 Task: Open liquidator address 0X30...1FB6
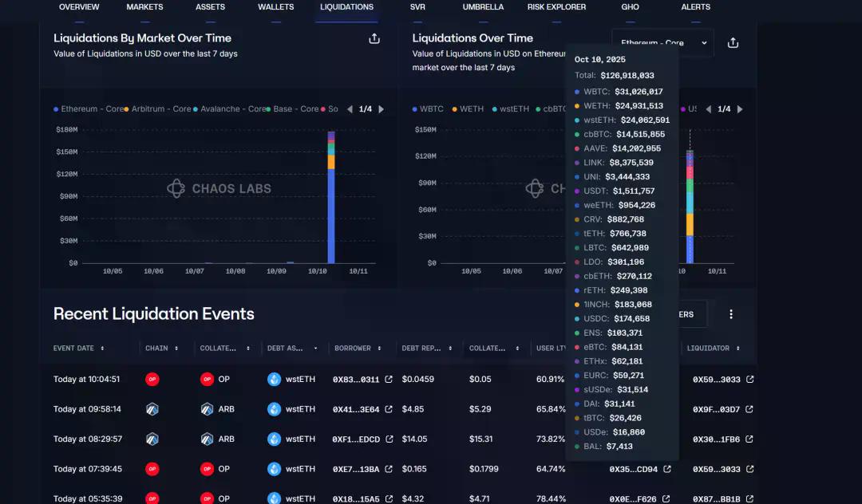tap(716, 439)
